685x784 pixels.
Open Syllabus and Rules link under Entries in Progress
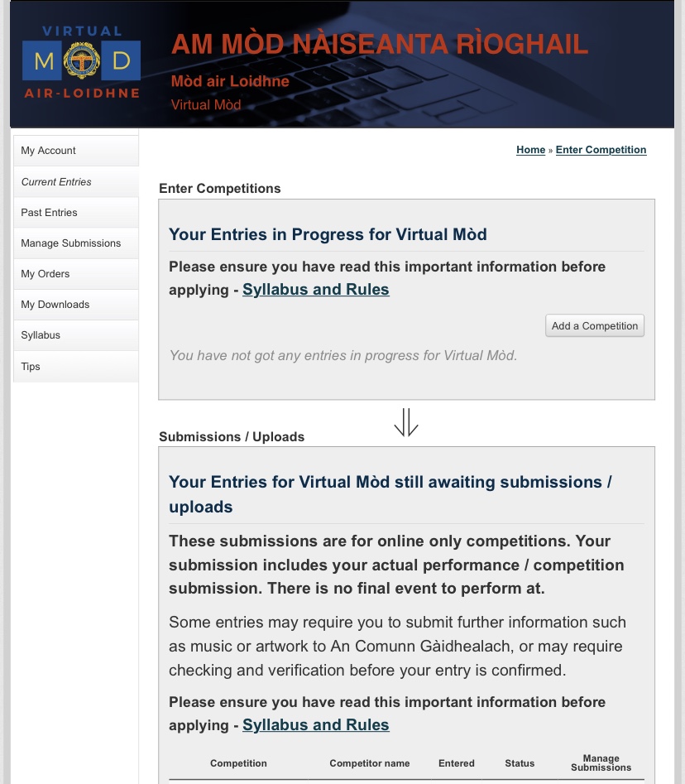[316, 290]
